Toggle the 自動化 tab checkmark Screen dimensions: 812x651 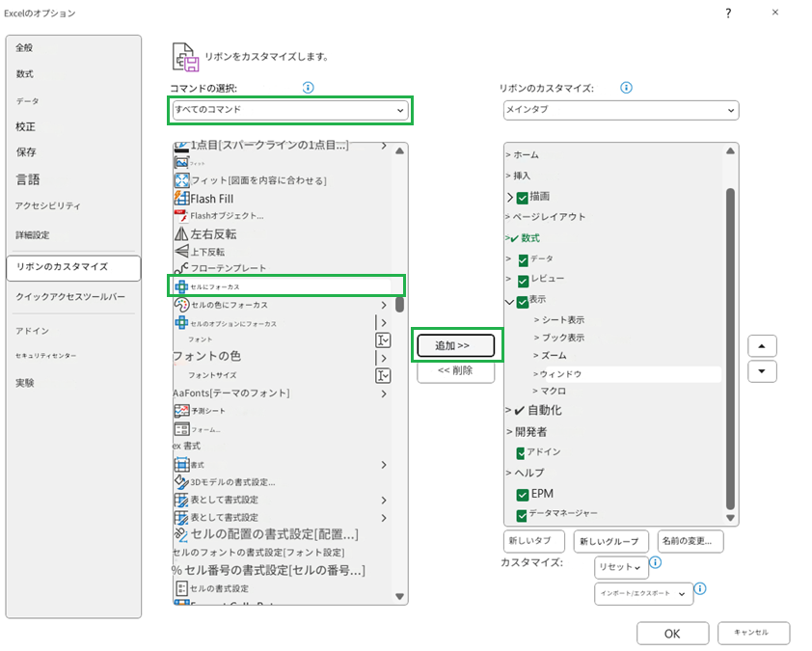point(520,411)
